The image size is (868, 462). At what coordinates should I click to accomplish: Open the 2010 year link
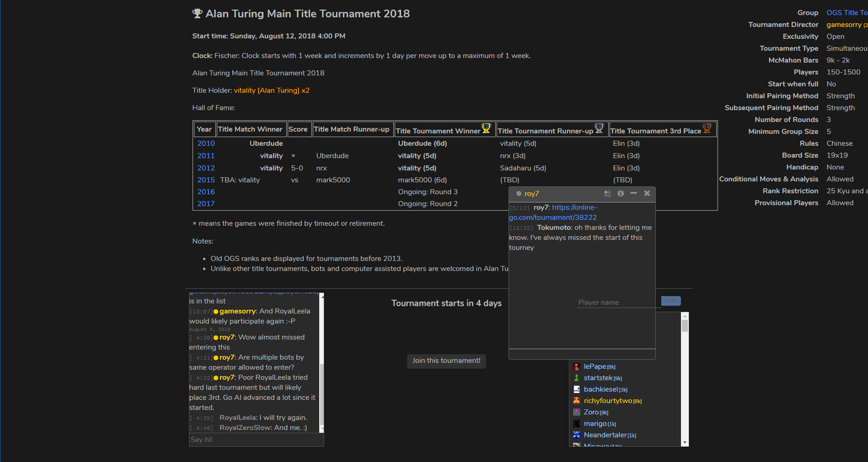point(206,143)
